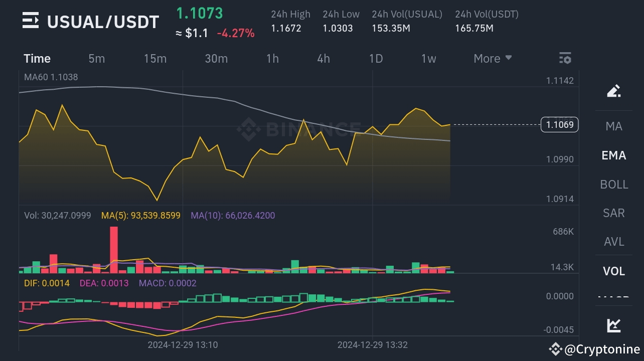This screenshot has height=361, width=644.
Task: Click the 686K volume axis label
Action: coord(563,232)
